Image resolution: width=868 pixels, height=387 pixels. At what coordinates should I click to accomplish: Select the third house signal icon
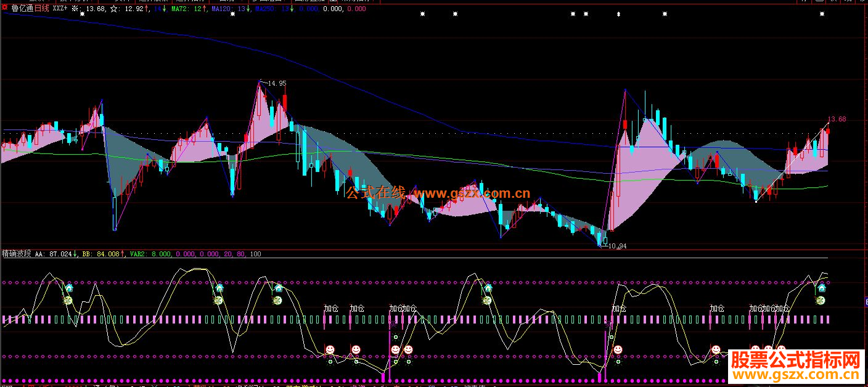[278, 287]
